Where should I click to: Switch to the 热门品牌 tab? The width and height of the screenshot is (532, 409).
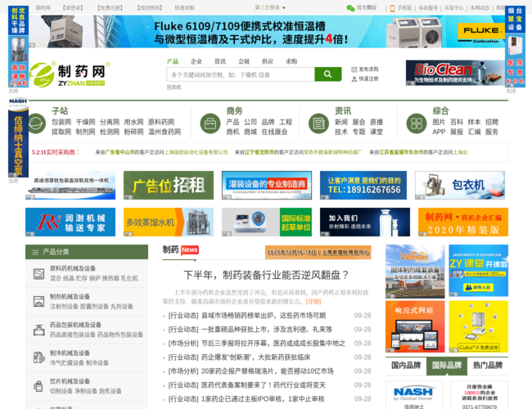pos(488,366)
